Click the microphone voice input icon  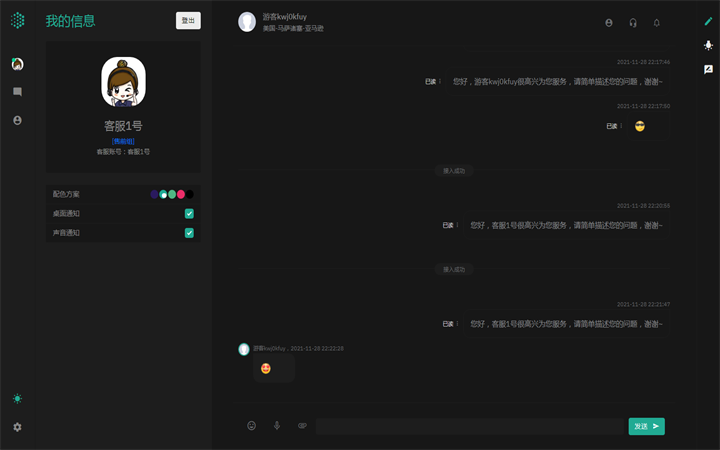[277, 426]
